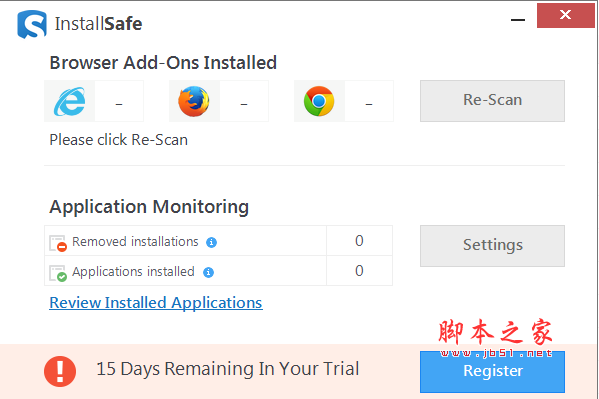
Task: Click the red trial warning exclamation icon
Action: [x=60, y=371]
